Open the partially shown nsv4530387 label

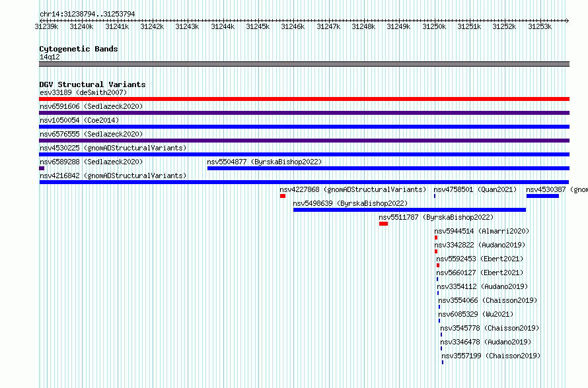pos(557,189)
